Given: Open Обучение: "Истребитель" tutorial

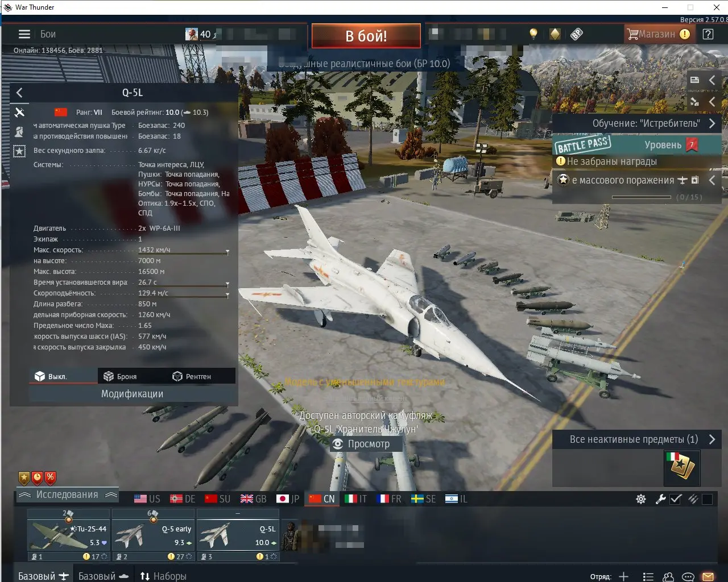Looking at the screenshot, I should 637,123.
